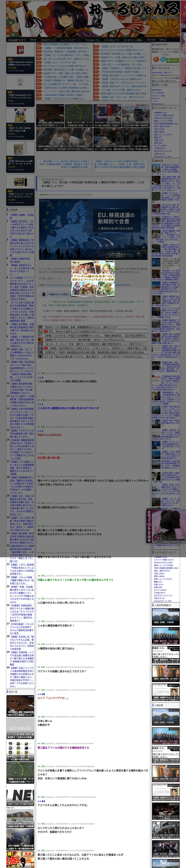Click the >>44 reply anchor
186x868 pixels.
[x=41, y=801]
